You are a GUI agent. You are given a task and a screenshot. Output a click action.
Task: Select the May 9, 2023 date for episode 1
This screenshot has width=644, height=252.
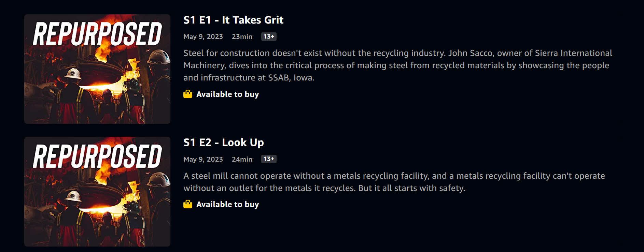[203, 36]
